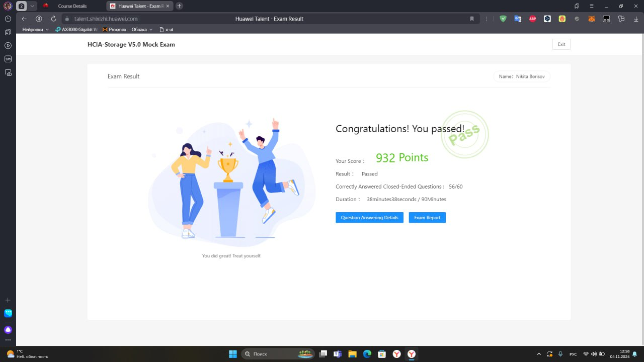Click the AdGuard green shield icon

point(503,19)
